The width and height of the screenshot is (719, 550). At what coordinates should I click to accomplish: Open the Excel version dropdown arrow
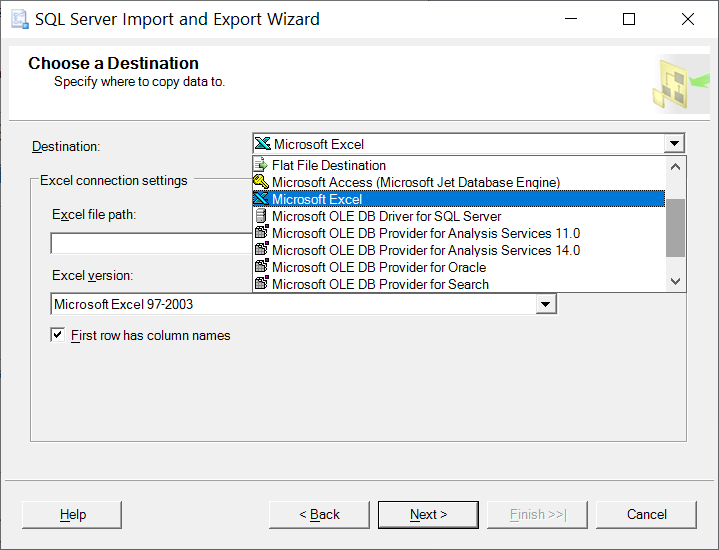point(546,304)
